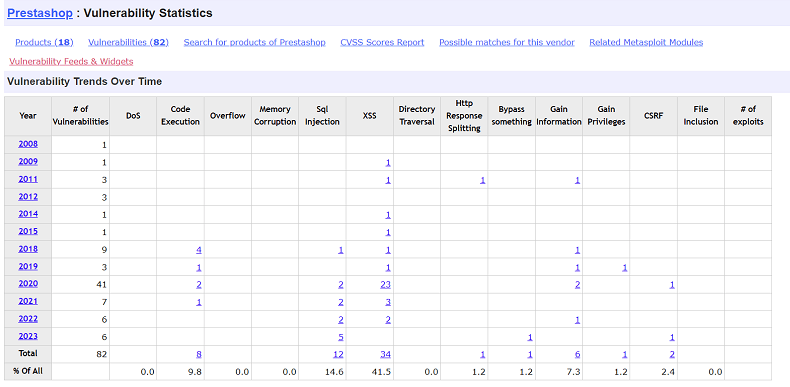The height and width of the screenshot is (387, 790).
Task: Open the Related Metasploit Modules link
Action: (x=646, y=42)
